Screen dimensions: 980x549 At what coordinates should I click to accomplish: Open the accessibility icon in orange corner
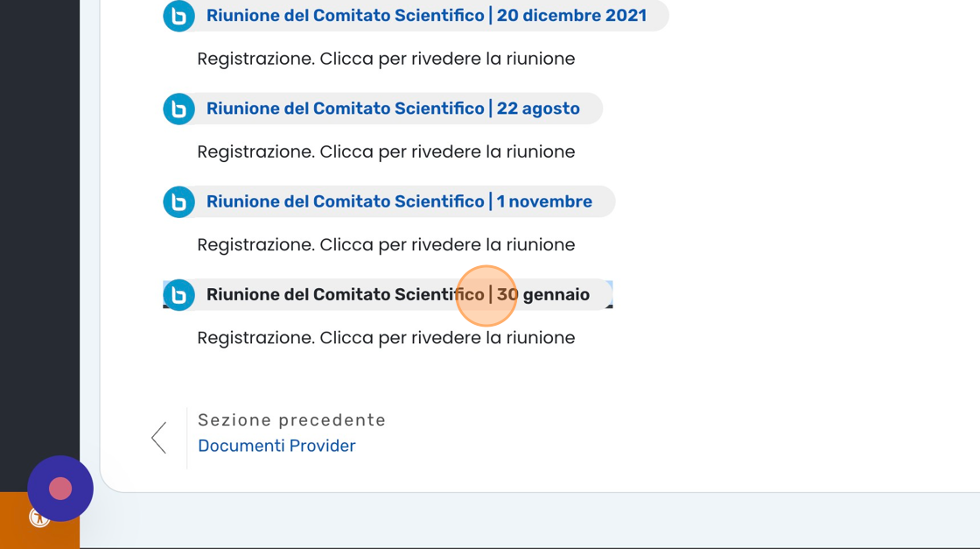click(38, 517)
